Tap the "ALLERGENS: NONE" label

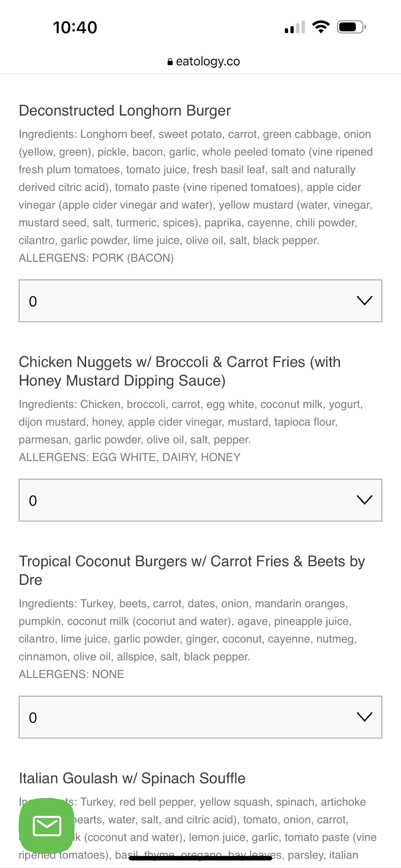click(x=71, y=674)
